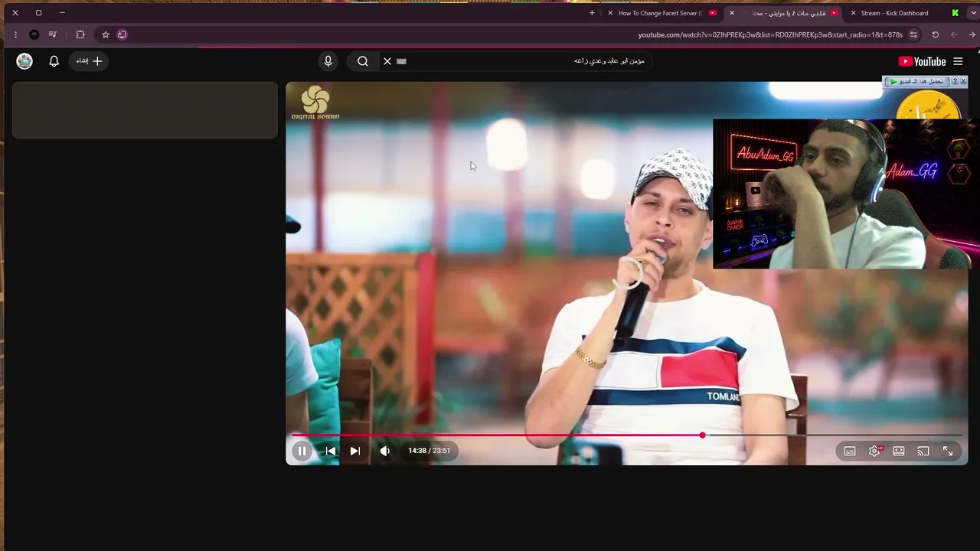Open YouTube notifications bell
Screen dimensions: 980x551
click(54, 61)
